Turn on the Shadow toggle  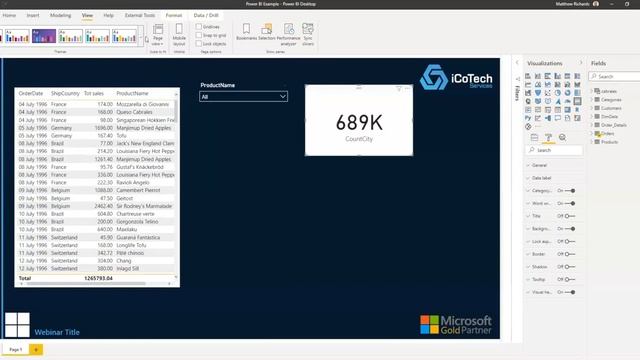[x=570, y=267]
